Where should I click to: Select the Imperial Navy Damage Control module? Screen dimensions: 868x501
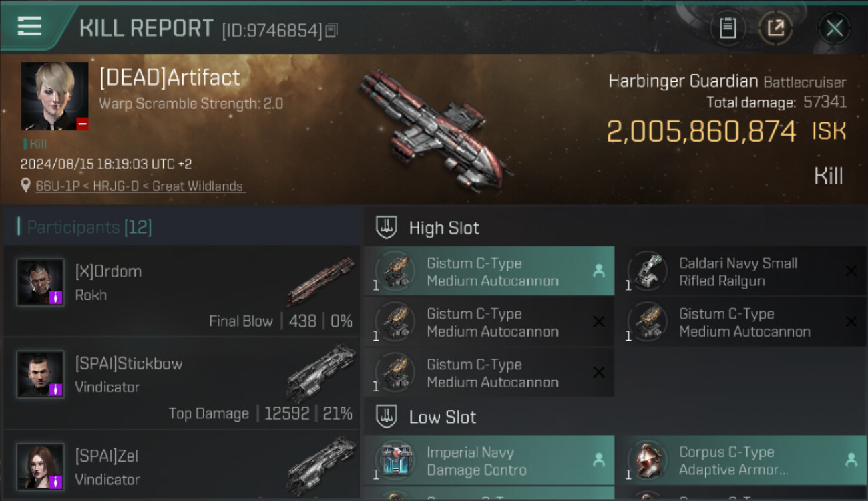(489, 460)
